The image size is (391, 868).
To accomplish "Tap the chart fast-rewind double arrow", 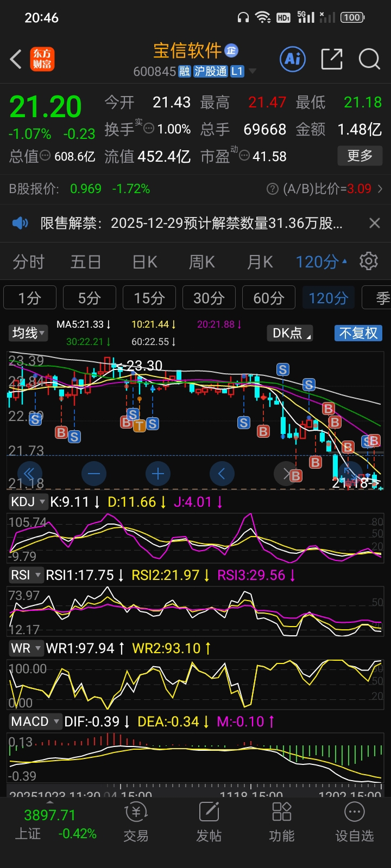I will click(30, 474).
